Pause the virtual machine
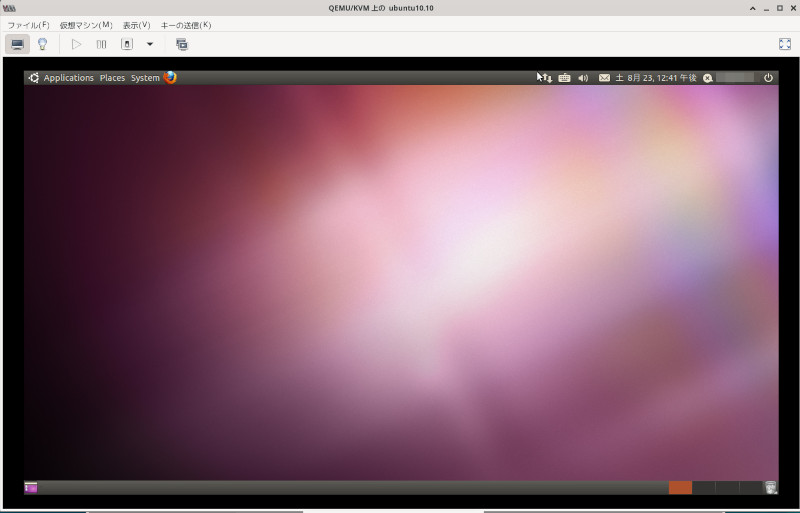Viewport: 800px width, 513px height. 102,44
